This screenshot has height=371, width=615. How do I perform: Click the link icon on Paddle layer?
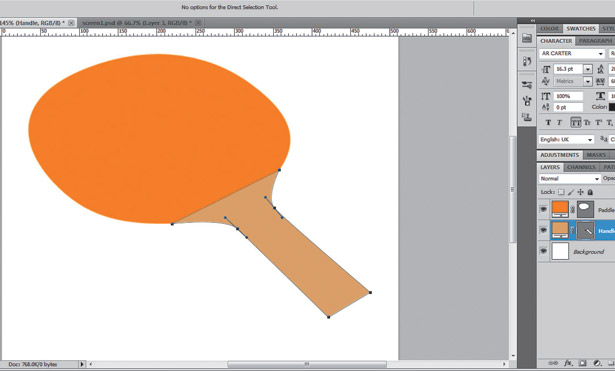click(573, 210)
